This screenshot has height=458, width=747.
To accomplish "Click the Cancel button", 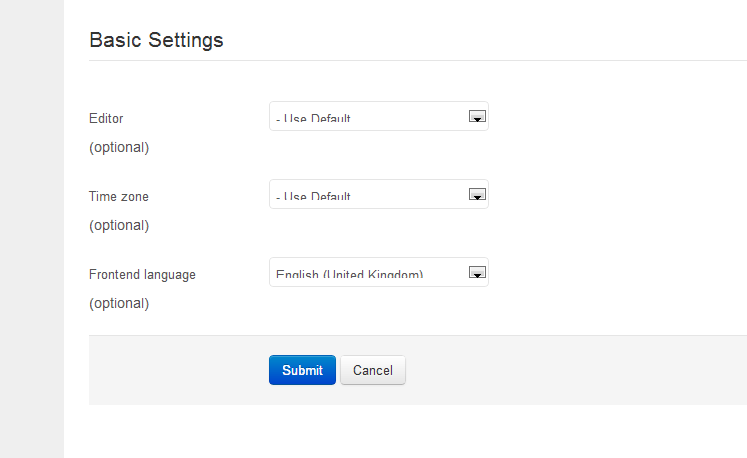I will pos(373,370).
